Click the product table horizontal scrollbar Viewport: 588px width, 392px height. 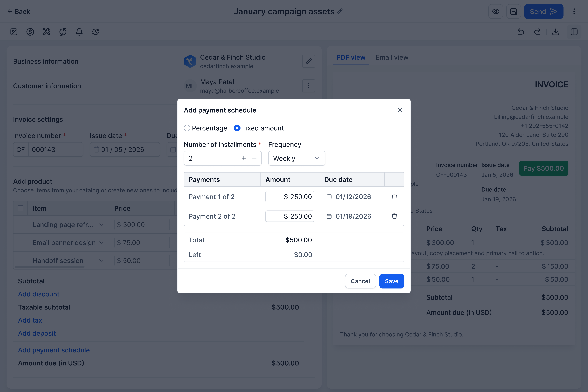click(x=50, y=267)
